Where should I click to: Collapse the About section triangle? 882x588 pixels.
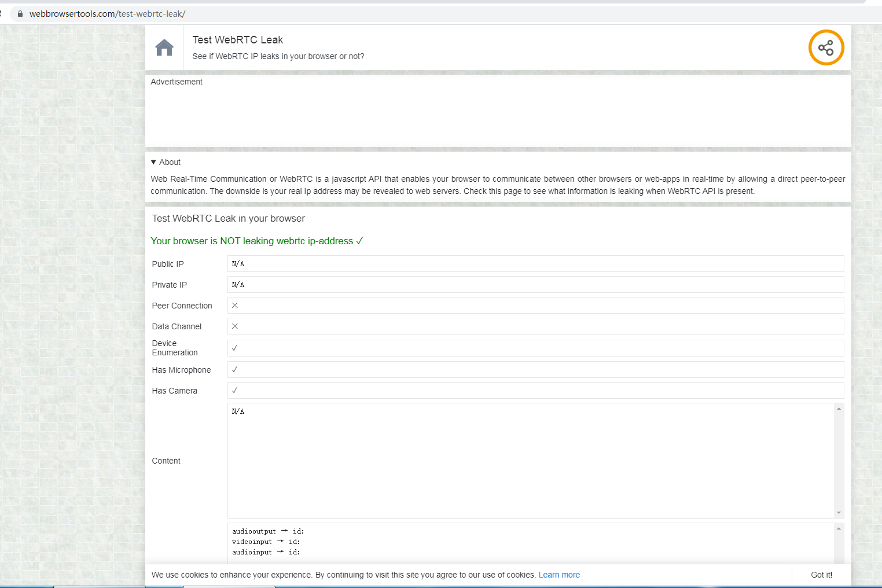(153, 162)
